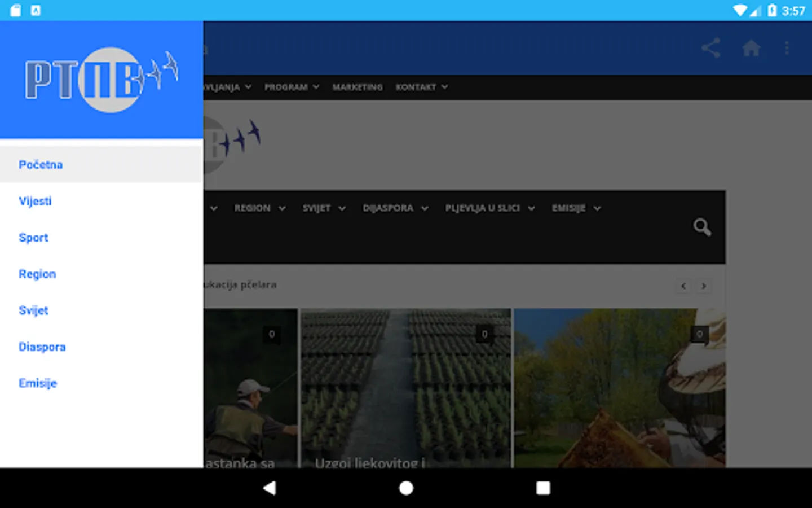Viewport: 812px width, 508px height.
Task: Check the Wi-Fi status icon
Action: point(740,10)
